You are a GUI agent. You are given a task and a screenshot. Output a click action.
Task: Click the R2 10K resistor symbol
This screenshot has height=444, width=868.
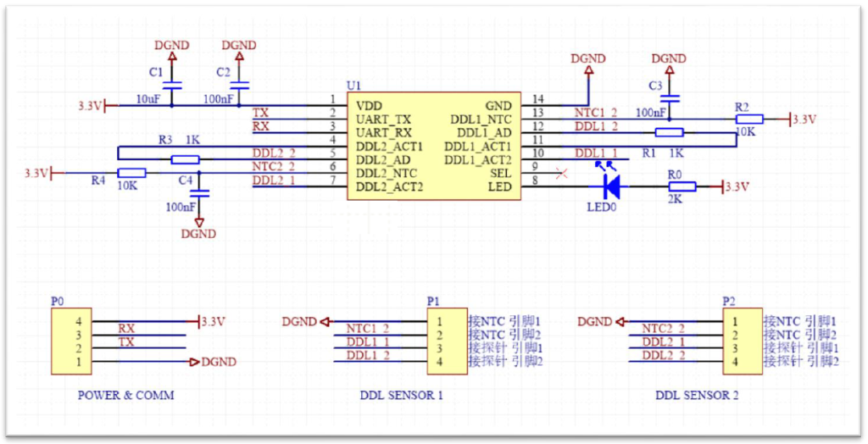749,119
